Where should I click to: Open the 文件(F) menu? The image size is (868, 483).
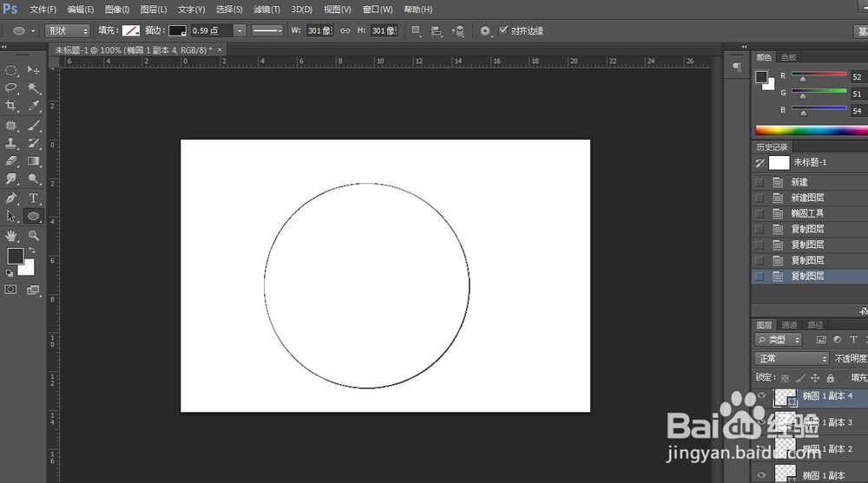[43, 10]
